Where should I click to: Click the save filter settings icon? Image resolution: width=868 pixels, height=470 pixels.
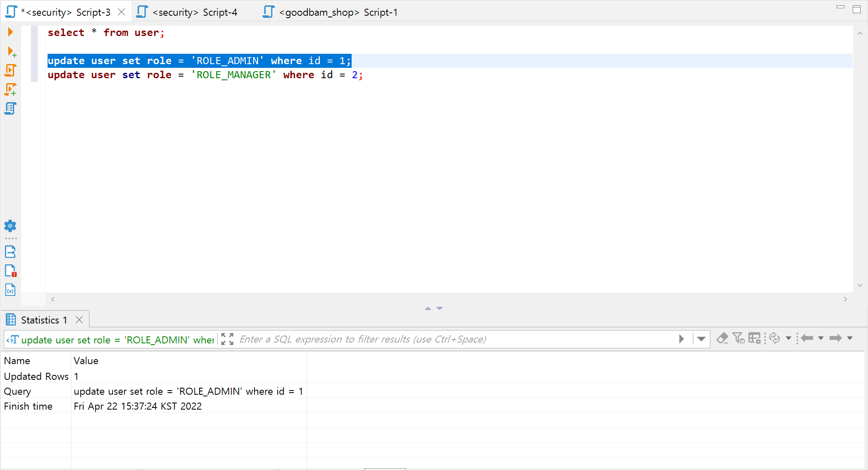[739, 338]
